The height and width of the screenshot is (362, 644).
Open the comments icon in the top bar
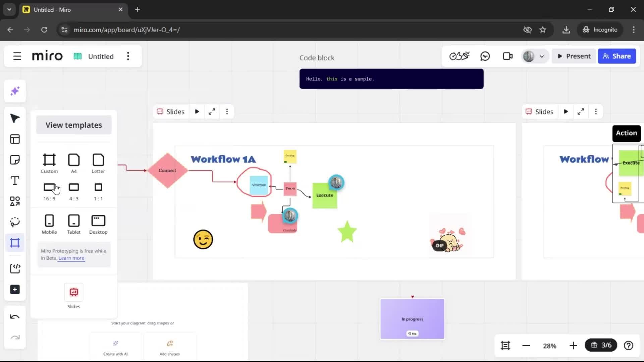485,56
